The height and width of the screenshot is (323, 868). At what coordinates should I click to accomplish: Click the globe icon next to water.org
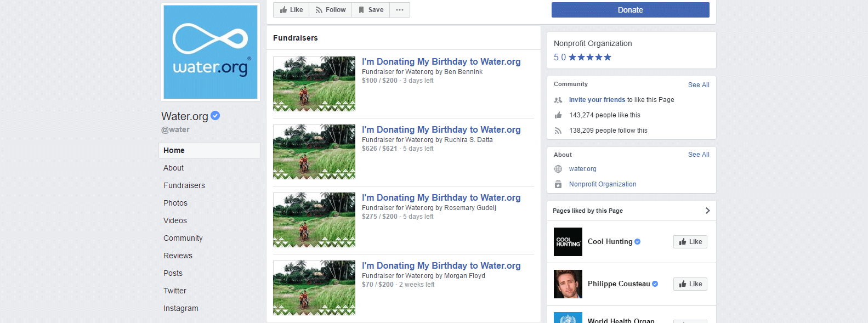click(x=558, y=169)
